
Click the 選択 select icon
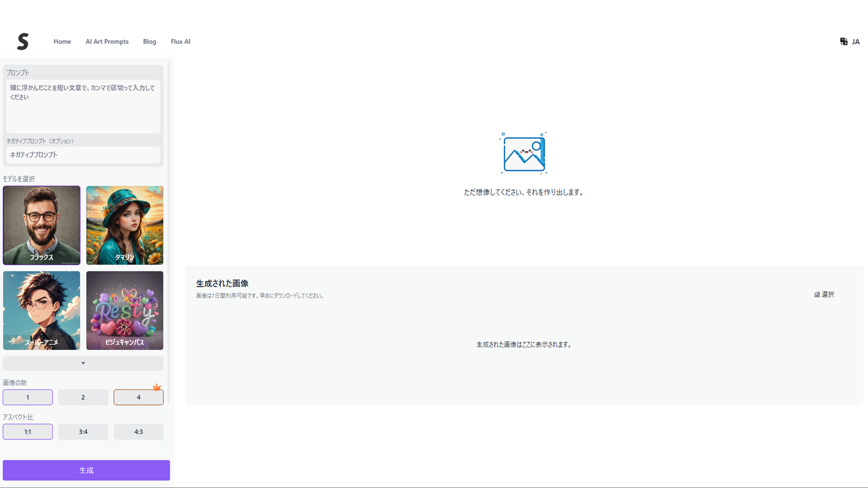point(817,294)
